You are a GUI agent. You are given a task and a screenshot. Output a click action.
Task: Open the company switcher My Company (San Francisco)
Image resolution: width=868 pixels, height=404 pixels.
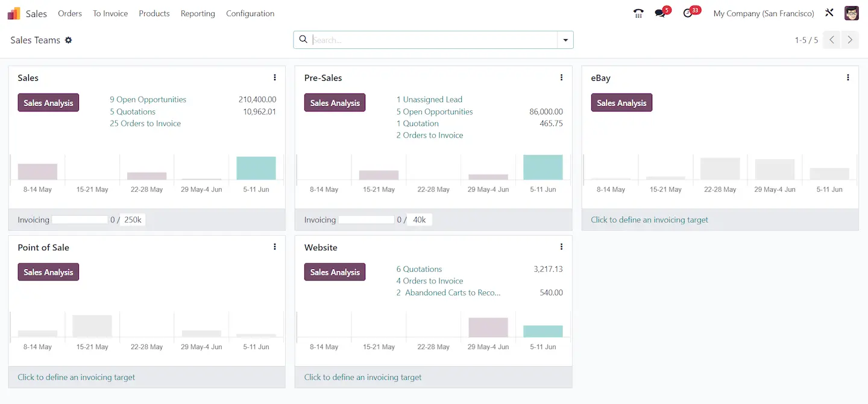click(764, 13)
